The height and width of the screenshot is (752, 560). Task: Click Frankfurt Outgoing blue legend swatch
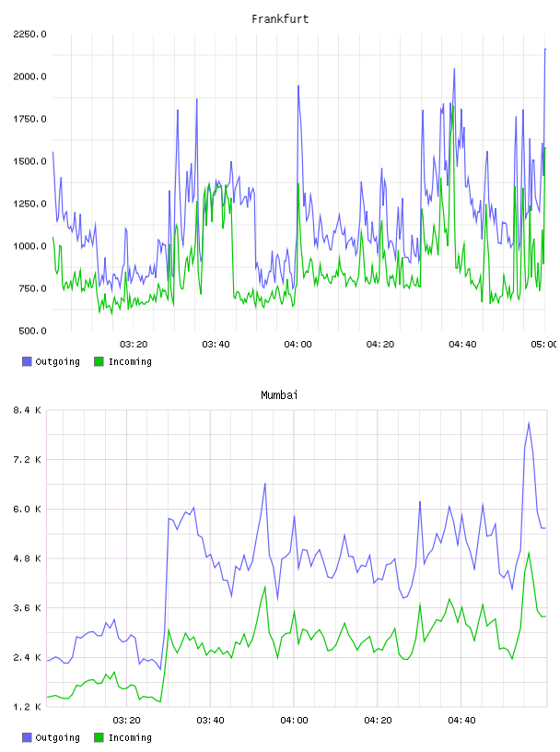pyautogui.click(x=27, y=361)
